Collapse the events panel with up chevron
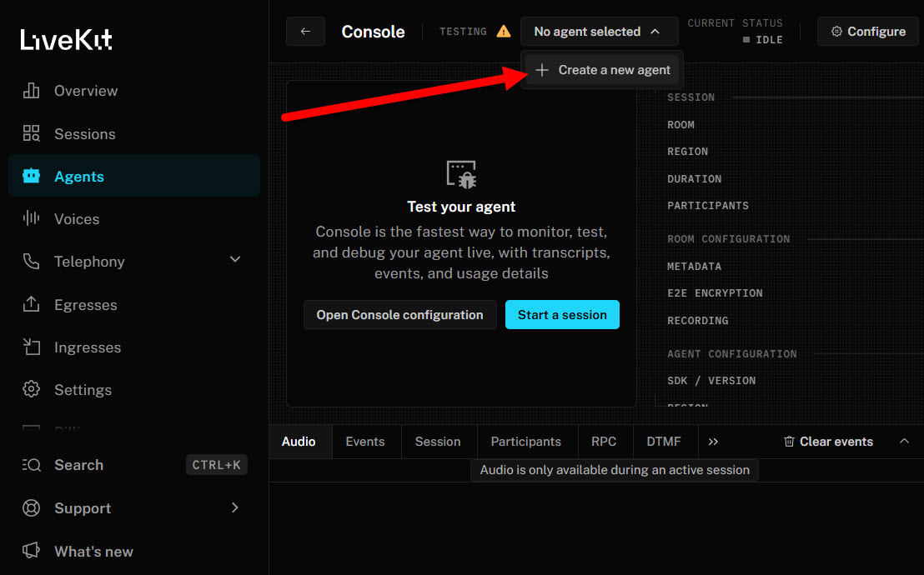 (x=905, y=442)
